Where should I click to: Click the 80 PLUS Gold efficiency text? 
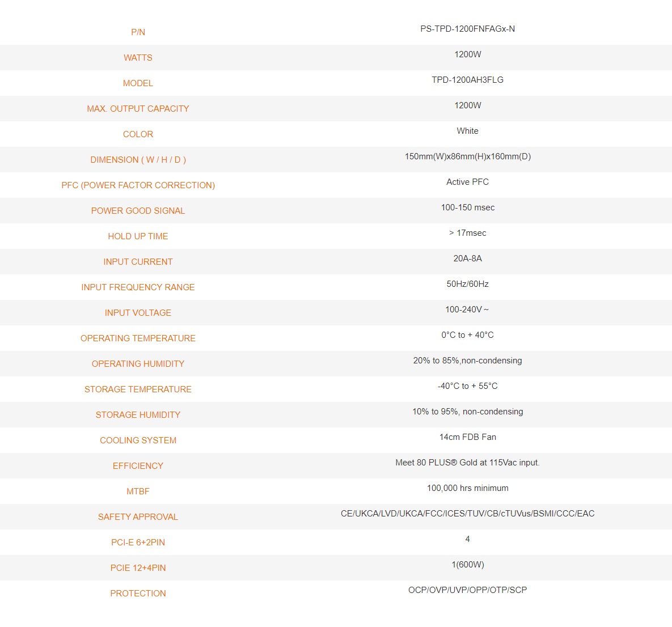[468, 463]
